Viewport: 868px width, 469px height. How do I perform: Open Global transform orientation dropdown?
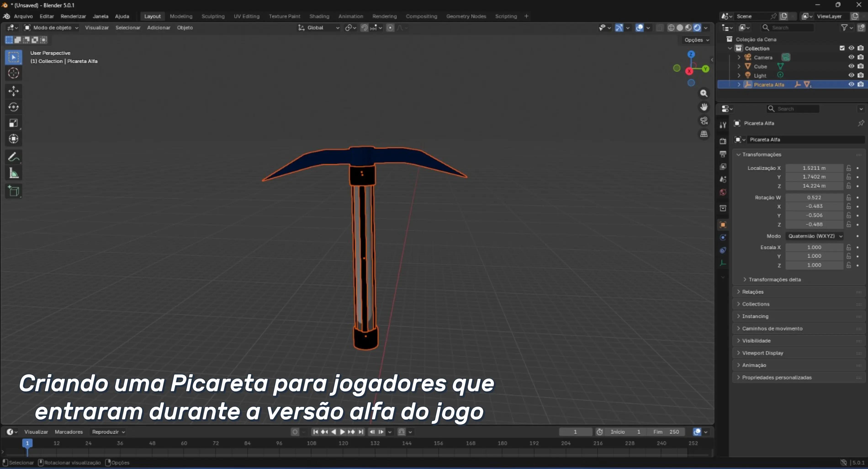(319, 28)
